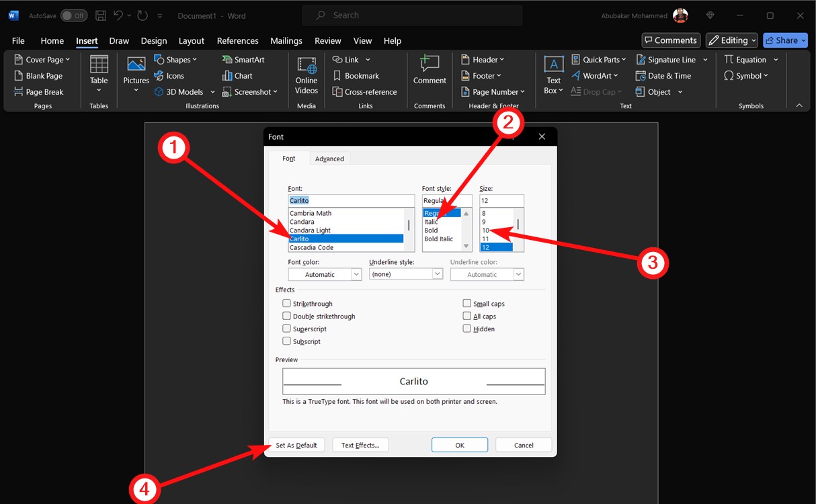Switch to the Advanced tab in Font dialog
The width and height of the screenshot is (816, 504).
pyautogui.click(x=330, y=158)
